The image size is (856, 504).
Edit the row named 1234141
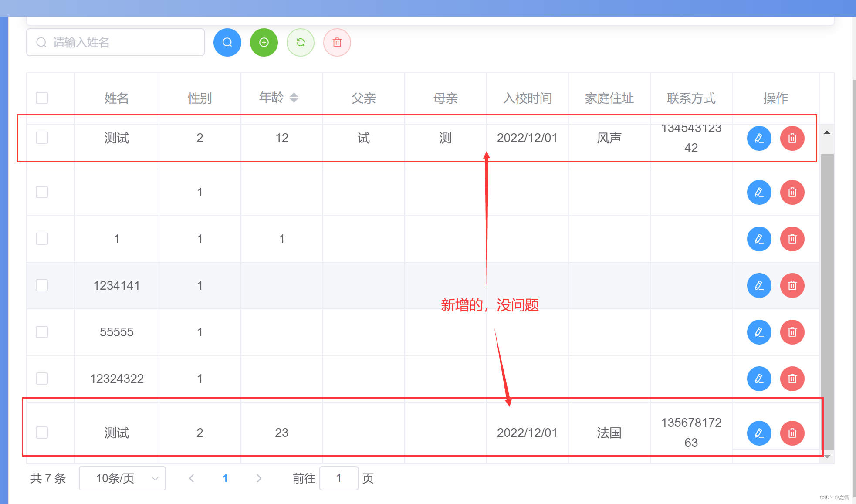pos(759,285)
